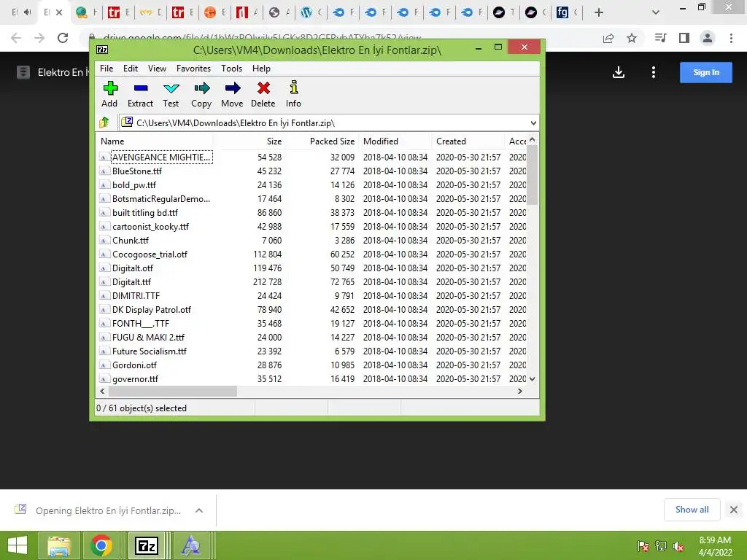Viewport: 747px width, 560px height.
Task: Open Windows Start button
Action: coord(18,545)
